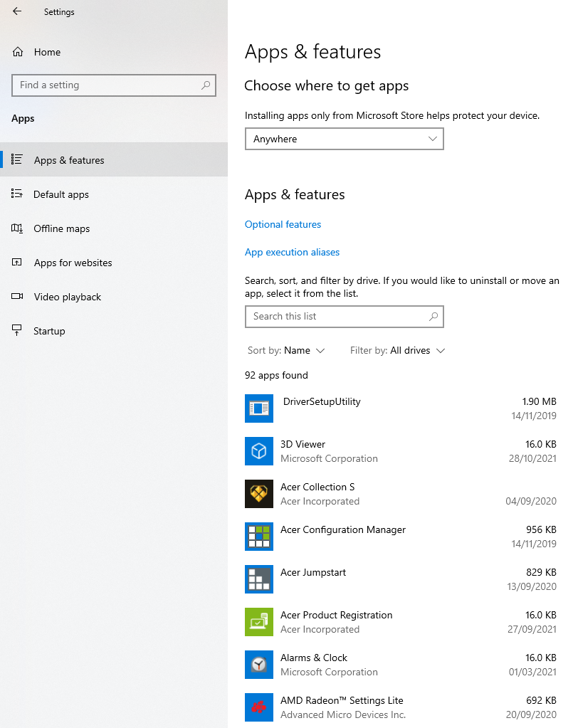Click the Acer Product Registration icon
The height and width of the screenshot is (728, 573).
click(258, 622)
